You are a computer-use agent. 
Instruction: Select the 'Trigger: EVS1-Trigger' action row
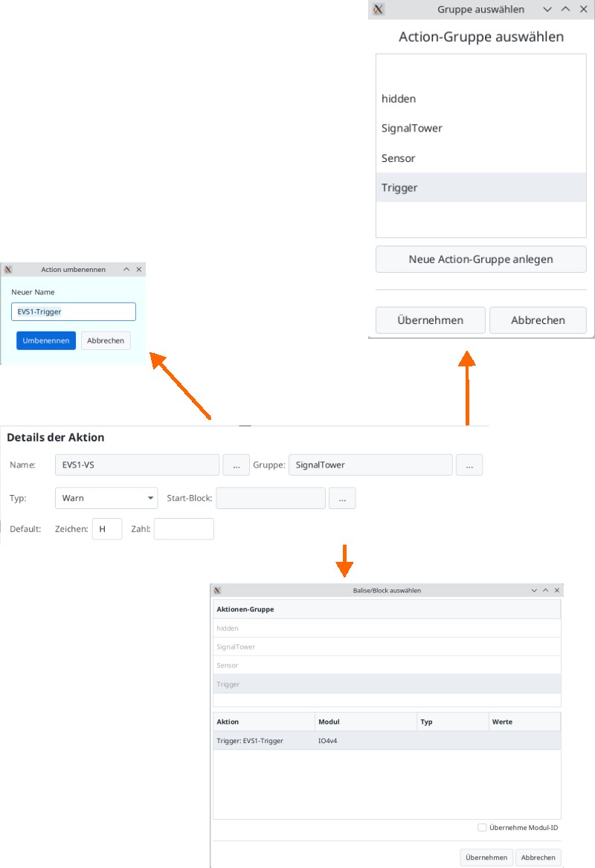click(x=387, y=741)
